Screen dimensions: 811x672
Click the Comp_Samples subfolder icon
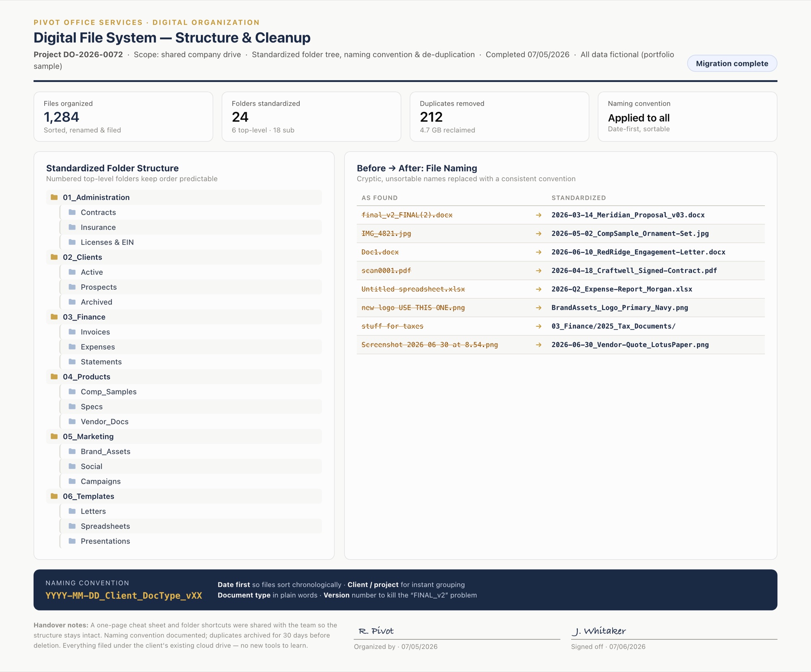[x=72, y=392]
